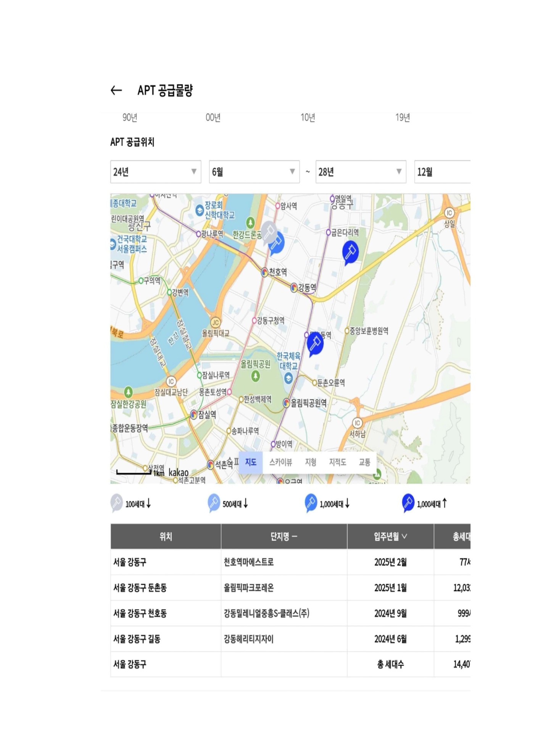Click the dark blue marker below 굽은다리역

[x=350, y=252]
